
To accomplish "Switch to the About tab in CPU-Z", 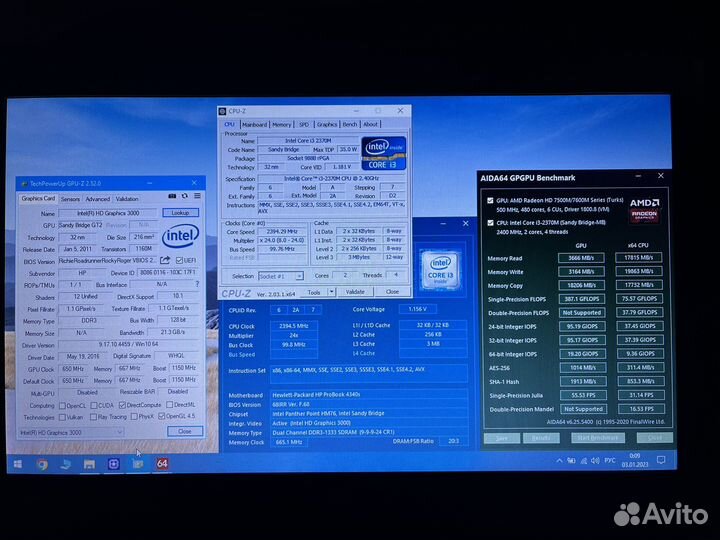I will coord(371,124).
